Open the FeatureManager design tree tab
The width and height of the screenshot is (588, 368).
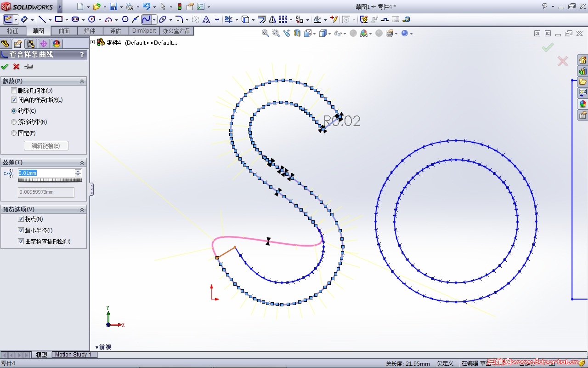pyautogui.click(x=6, y=44)
